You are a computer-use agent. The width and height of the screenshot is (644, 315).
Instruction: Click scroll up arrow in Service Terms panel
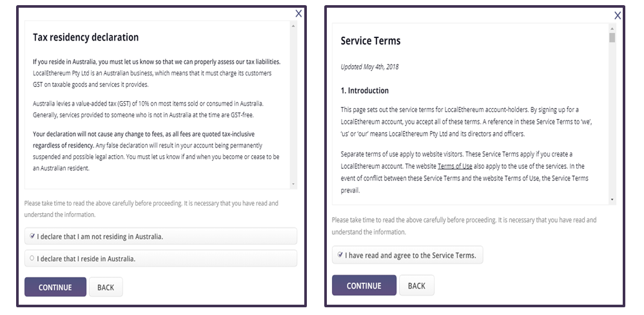(612, 29)
